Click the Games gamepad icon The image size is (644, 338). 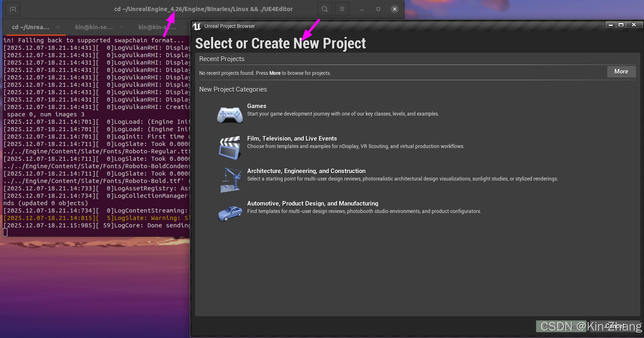click(x=230, y=115)
